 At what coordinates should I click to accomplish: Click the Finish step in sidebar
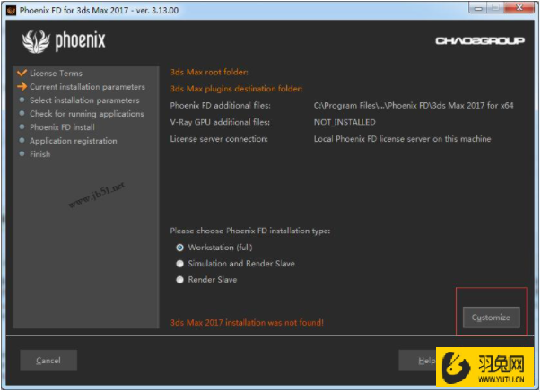(40, 154)
